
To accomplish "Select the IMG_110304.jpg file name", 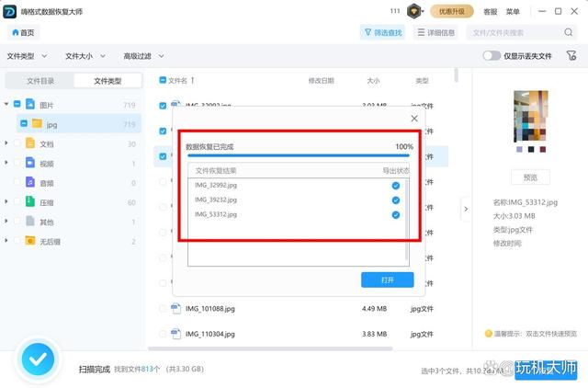I will point(210,334).
